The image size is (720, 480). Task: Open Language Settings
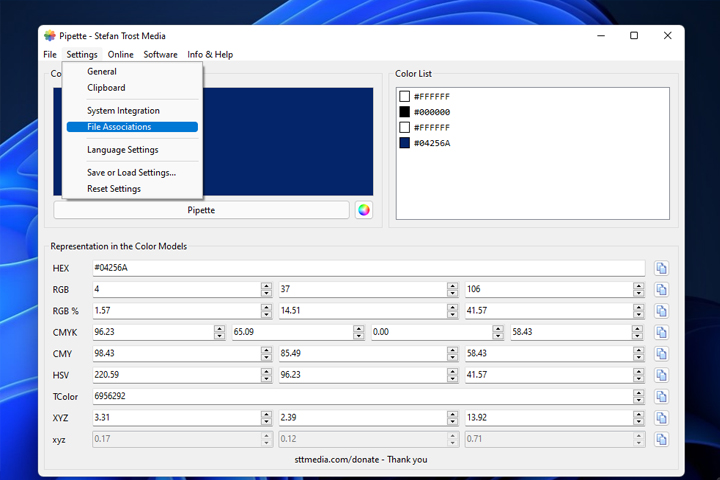click(x=132, y=150)
